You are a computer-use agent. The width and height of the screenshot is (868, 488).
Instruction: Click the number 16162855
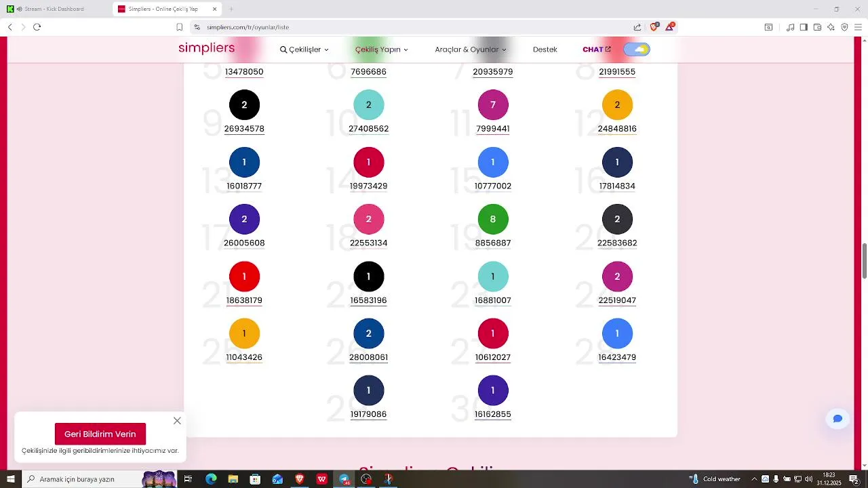click(x=493, y=414)
